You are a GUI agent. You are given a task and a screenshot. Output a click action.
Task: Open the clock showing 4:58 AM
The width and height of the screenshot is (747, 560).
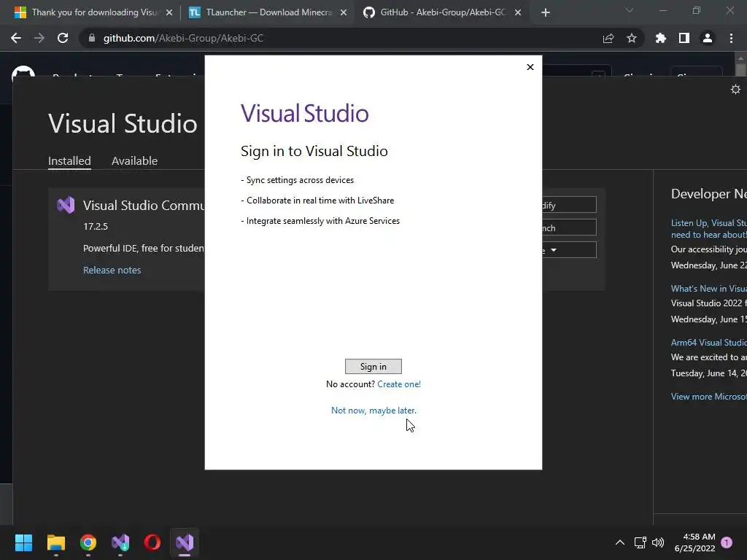click(695, 542)
